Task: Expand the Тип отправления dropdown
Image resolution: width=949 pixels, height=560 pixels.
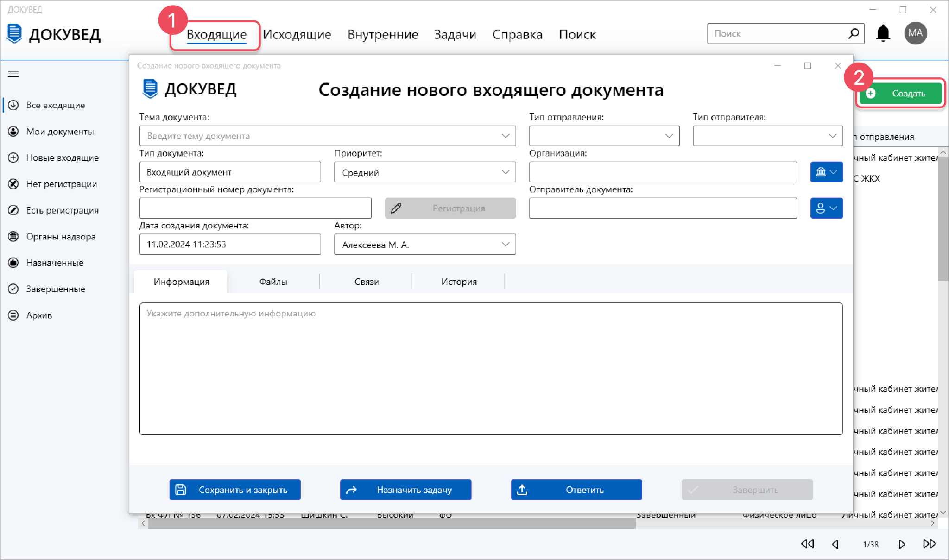Action: pos(669,136)
